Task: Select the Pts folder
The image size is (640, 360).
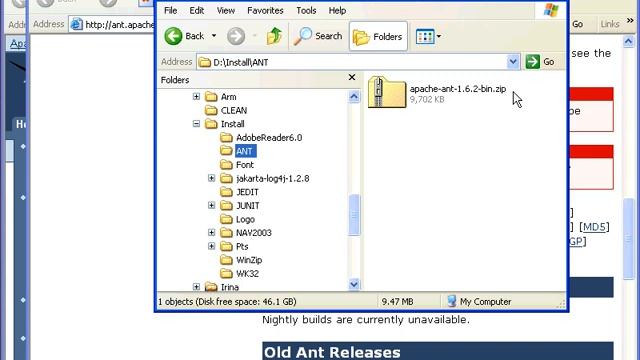Action: pyautogui.click(x=242, y=247)
